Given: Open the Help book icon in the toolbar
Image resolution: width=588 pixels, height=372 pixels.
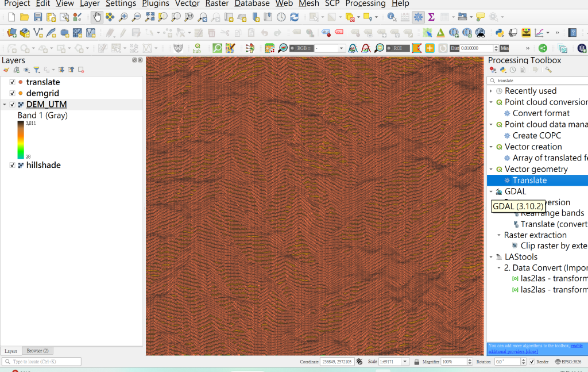Looking at the screenshot, I should tap(572, 33).
